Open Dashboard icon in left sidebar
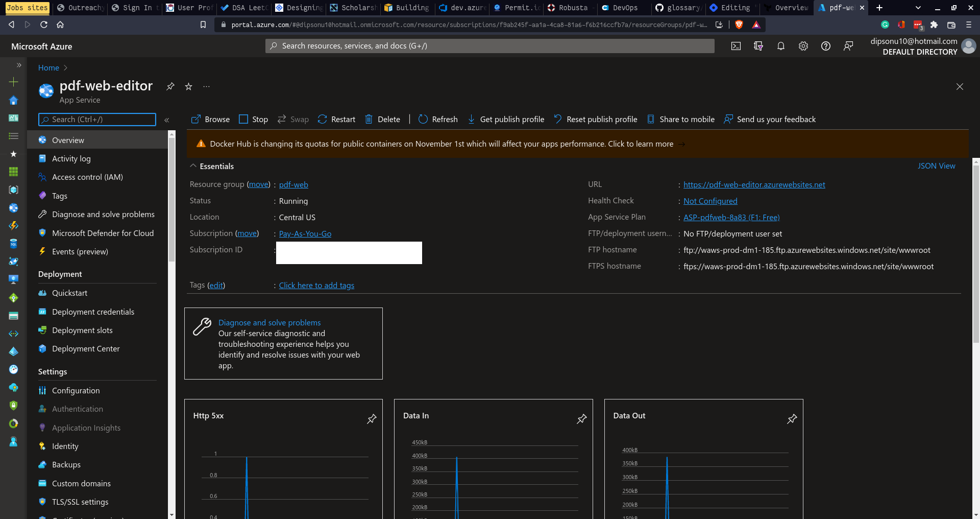The image size is (980, 519). click(x=14, y=118)
